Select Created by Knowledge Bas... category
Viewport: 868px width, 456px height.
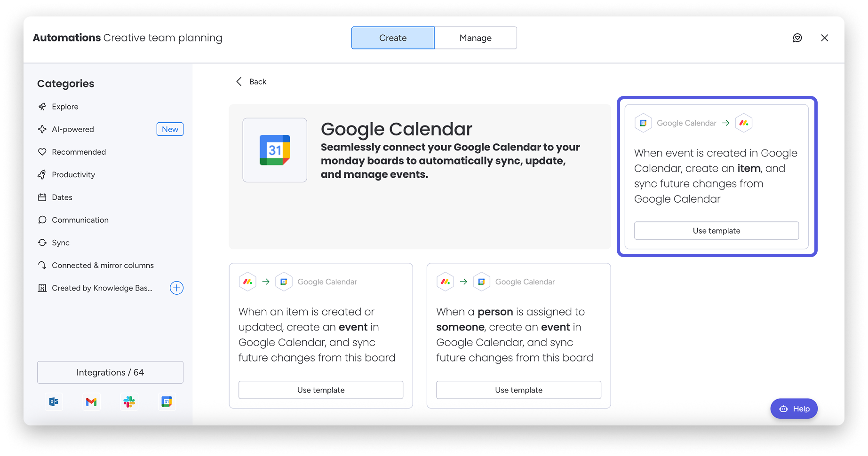pos(102,288)
